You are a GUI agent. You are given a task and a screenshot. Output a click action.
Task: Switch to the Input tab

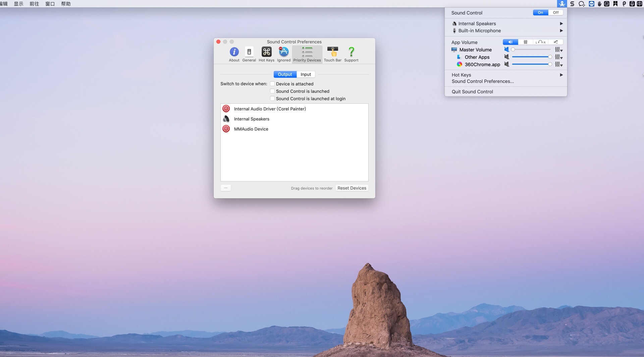point(305,74)
